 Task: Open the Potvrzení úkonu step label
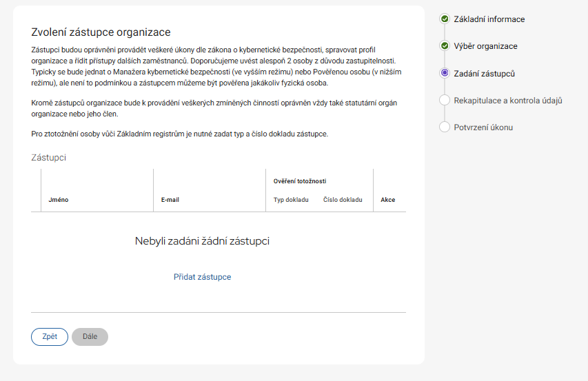click(483, 127)
